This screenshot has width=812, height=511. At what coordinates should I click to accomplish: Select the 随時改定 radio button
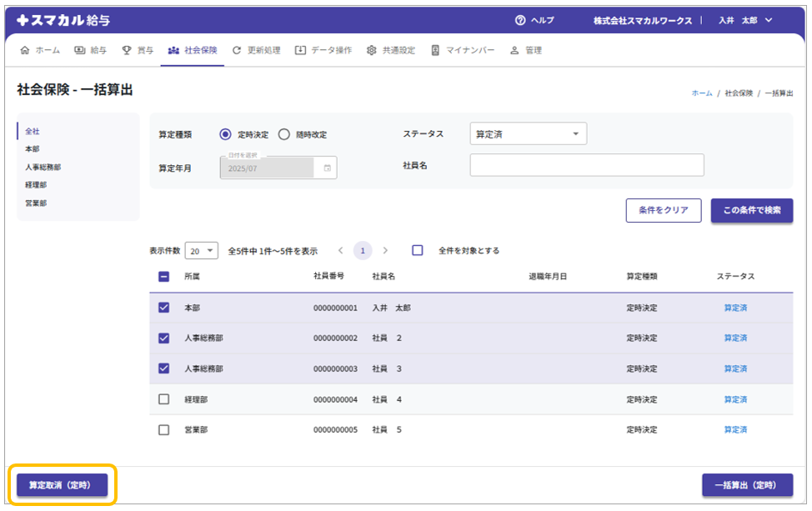click(284, 134)
